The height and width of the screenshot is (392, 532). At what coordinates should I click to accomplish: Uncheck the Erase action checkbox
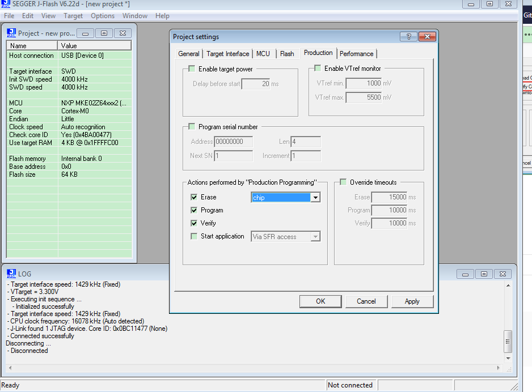[x=194, y=197]
